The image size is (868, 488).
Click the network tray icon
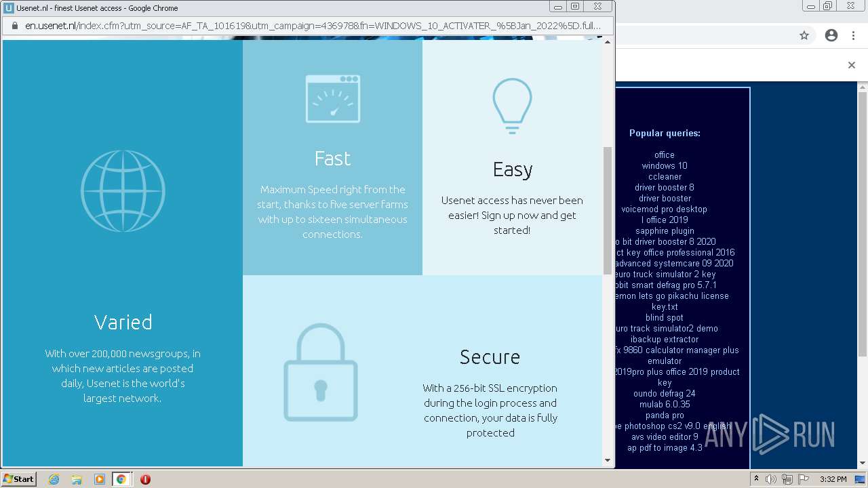click(x=787, y=479)
